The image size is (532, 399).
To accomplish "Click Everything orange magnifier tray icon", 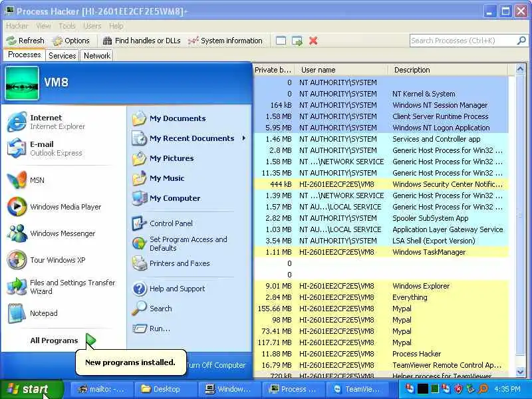I will tap(483, 389).
